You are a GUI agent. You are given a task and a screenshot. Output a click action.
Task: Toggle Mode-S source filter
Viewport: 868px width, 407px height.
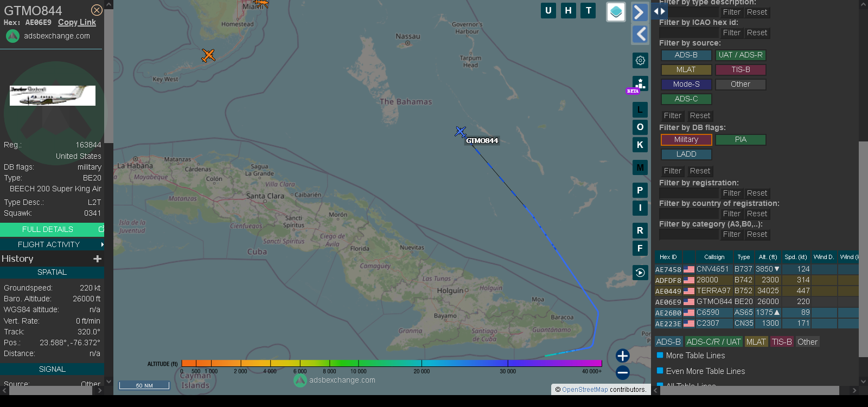click(686, 85)
